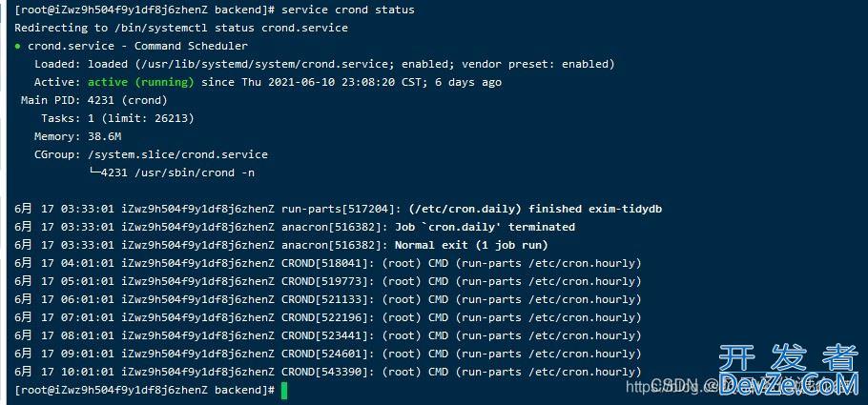Viewport: 868px width, 405px height.
Task: Click the bottom shell prompt input line
Action: point(143,390)
